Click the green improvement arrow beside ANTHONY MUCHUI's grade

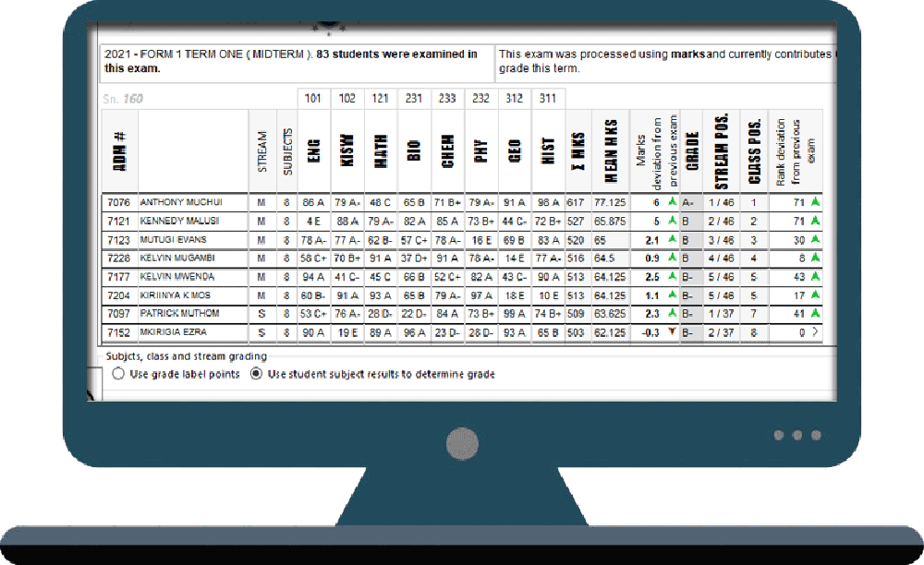(x=672, y=202)
